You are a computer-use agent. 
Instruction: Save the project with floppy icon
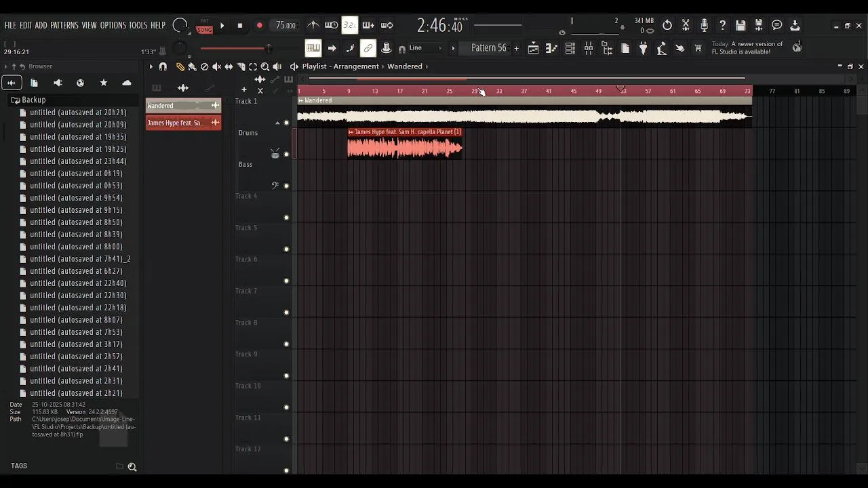click(741, 26)
